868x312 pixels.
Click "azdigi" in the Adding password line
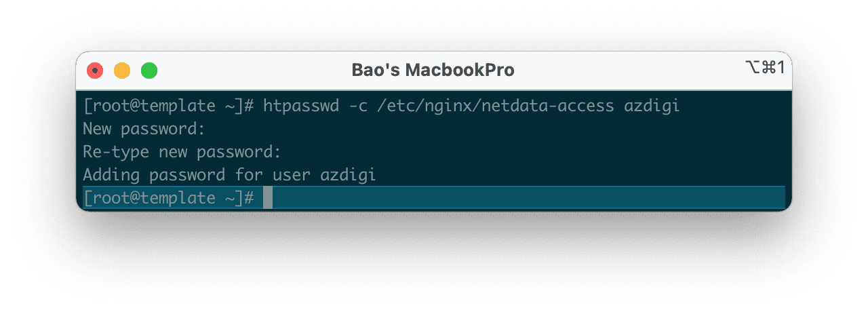(x=348, y=175)
